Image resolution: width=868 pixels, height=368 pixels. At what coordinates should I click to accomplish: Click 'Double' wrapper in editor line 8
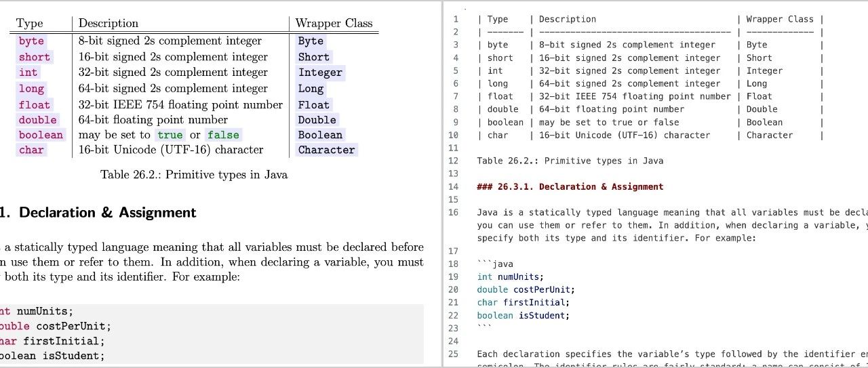[x=762, y=109]
